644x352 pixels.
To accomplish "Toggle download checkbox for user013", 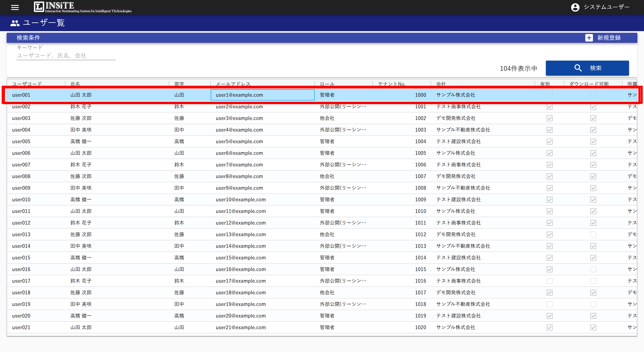I will coord(593,234).
